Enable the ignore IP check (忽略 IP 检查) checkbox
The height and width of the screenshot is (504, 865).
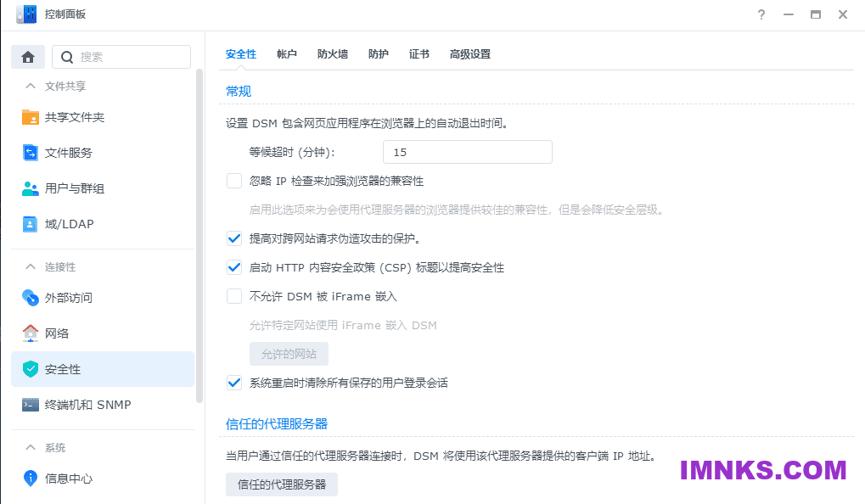click(x=234, y=181)
